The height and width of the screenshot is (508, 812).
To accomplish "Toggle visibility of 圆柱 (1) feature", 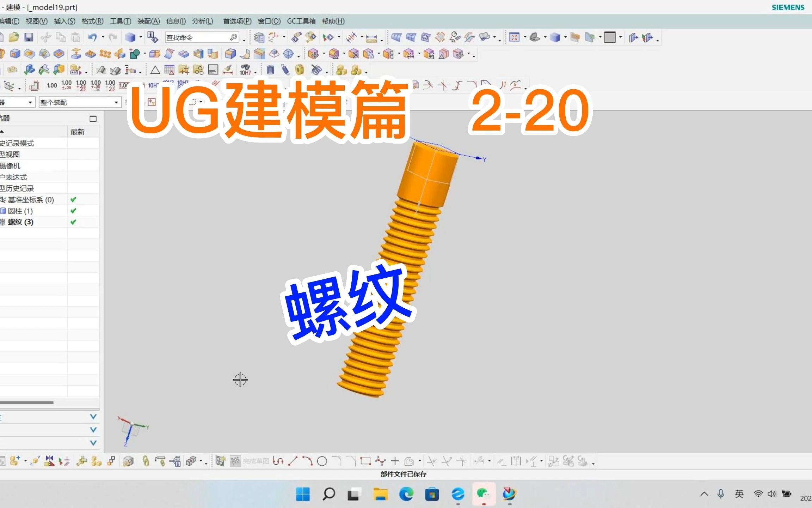I will 73,211.
